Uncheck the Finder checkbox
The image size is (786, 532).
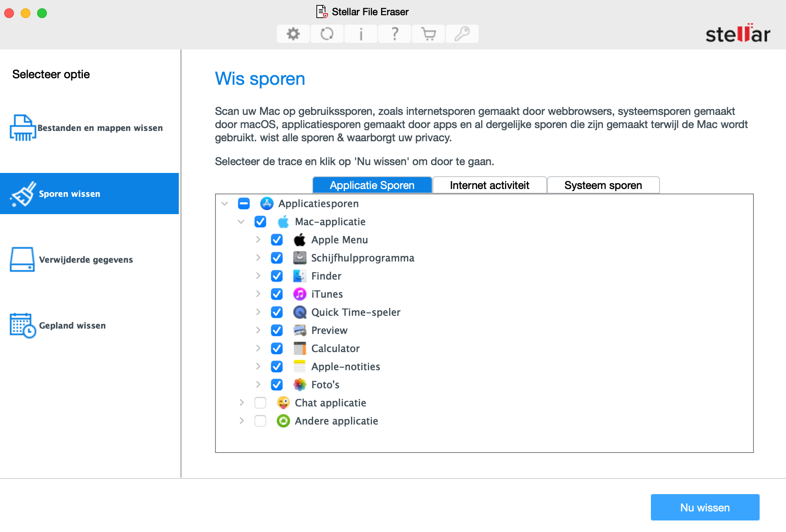277,276
